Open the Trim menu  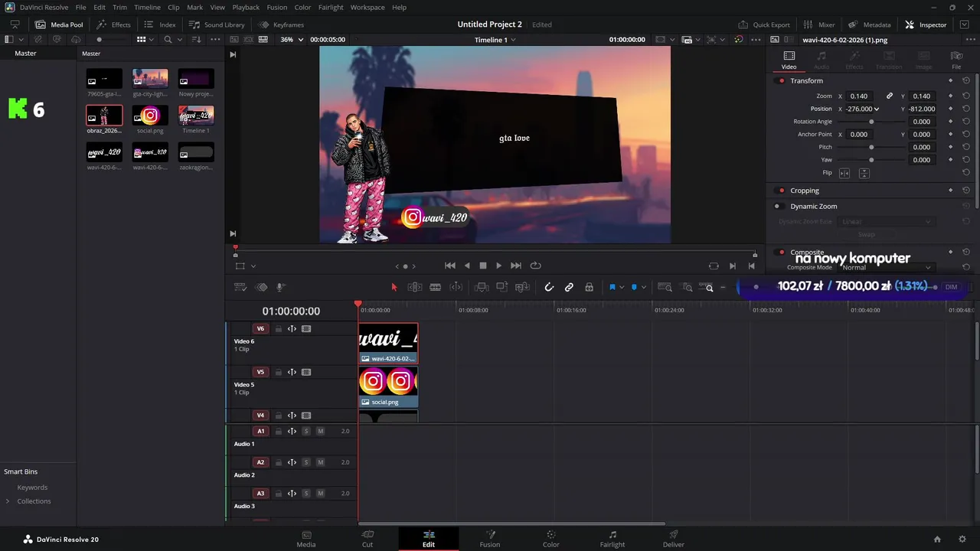click(119, 7)
